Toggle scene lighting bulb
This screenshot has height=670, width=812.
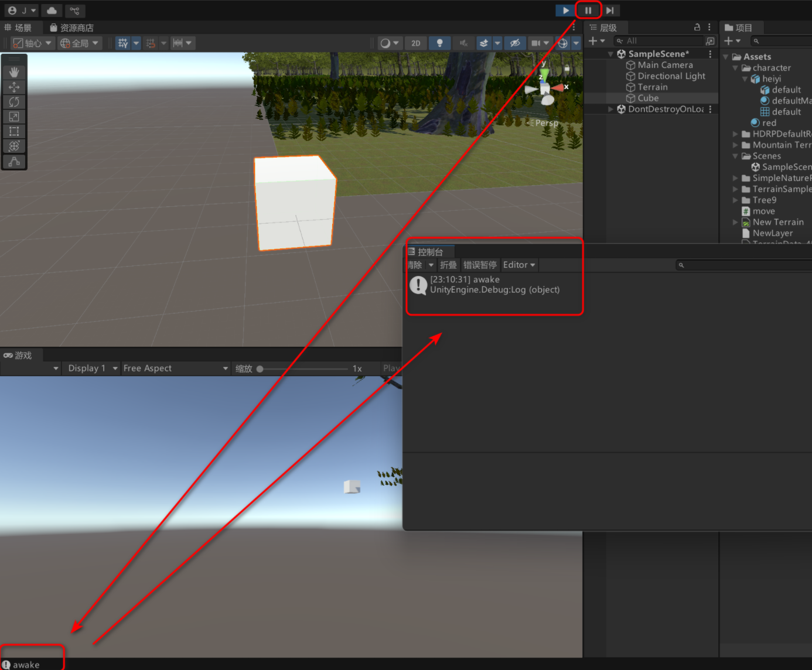439,43
